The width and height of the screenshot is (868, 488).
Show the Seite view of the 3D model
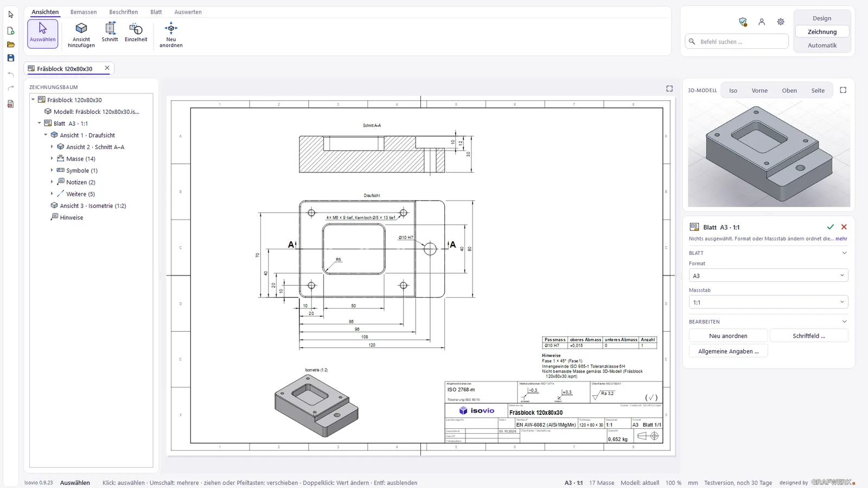818,91
